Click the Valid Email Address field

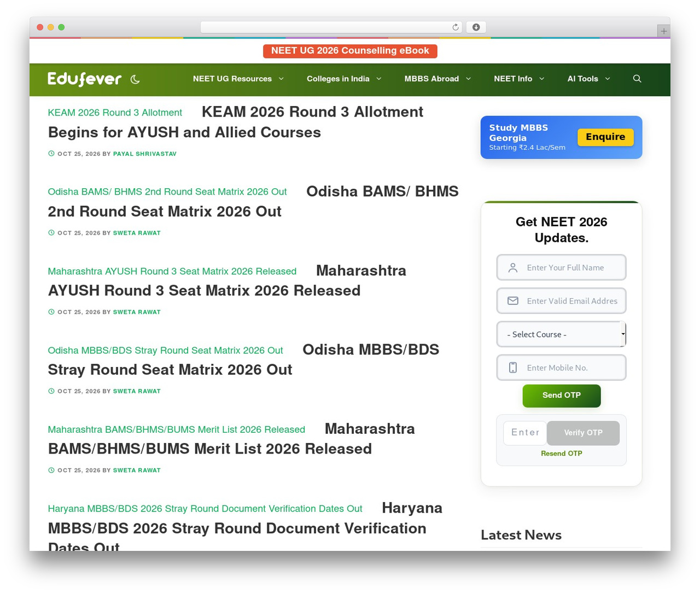561,301
